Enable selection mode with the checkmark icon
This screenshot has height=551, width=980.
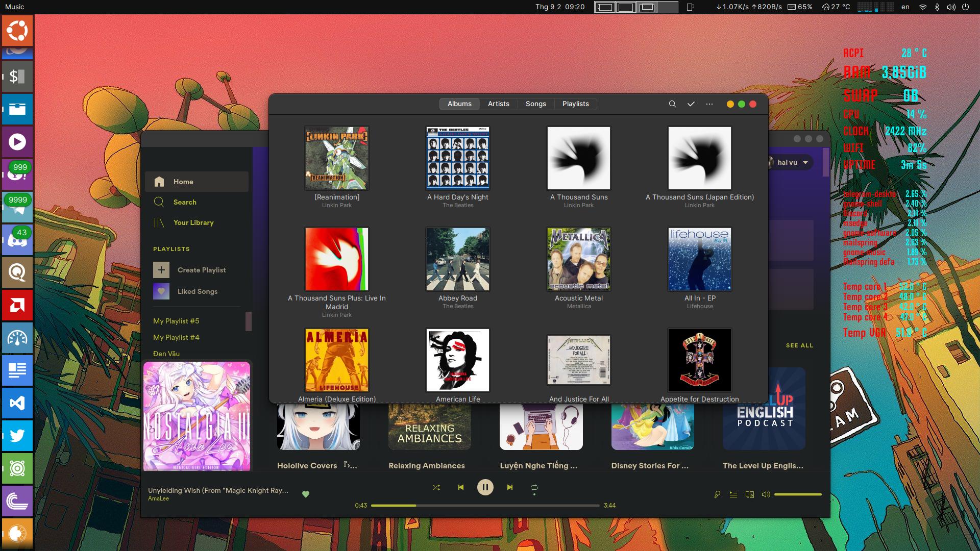pyautogui.click(x=691, y=104)
